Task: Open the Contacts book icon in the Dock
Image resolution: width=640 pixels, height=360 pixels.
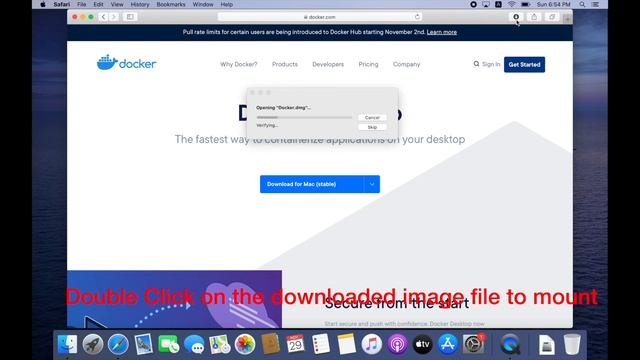Action: click(270, 344)
